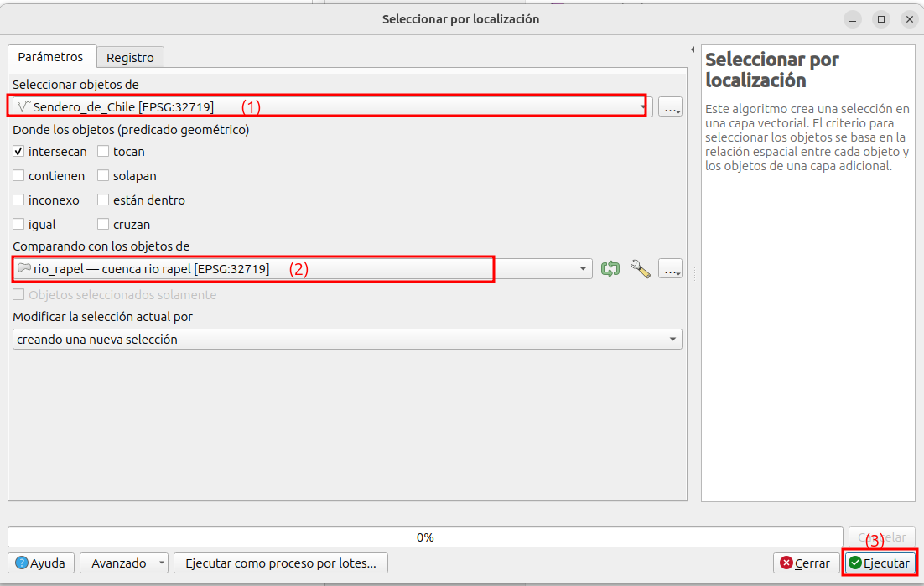Screen dimensions: 924x586
Task: Uncheck the intersecan predicate
Action: [x=19, y=152]
